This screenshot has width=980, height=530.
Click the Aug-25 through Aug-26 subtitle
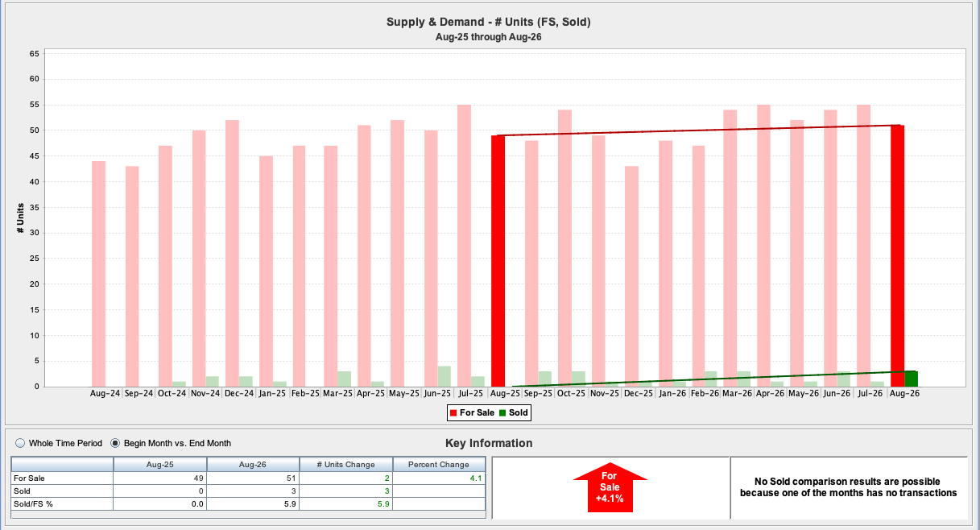(490, 37)
